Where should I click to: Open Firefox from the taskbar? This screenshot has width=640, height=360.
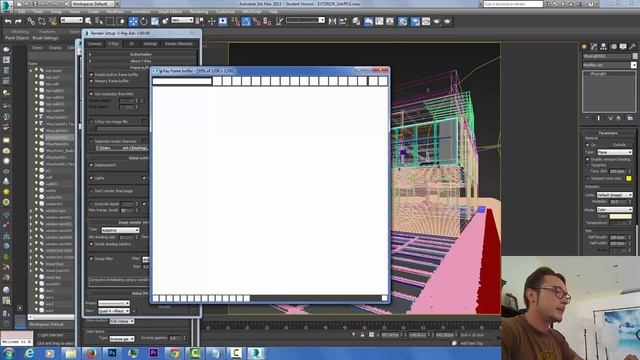[91, 353]
